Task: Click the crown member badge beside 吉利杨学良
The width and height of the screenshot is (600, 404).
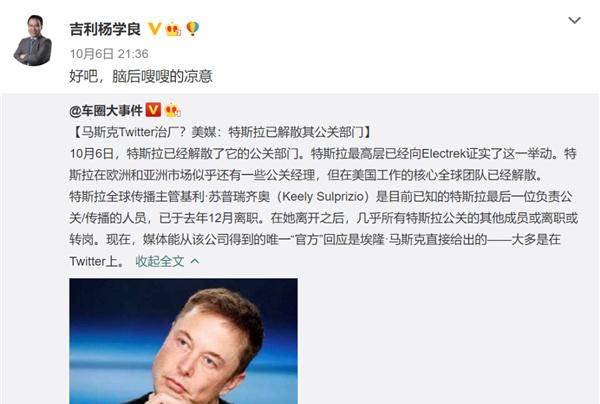Action: pos(173,29)
